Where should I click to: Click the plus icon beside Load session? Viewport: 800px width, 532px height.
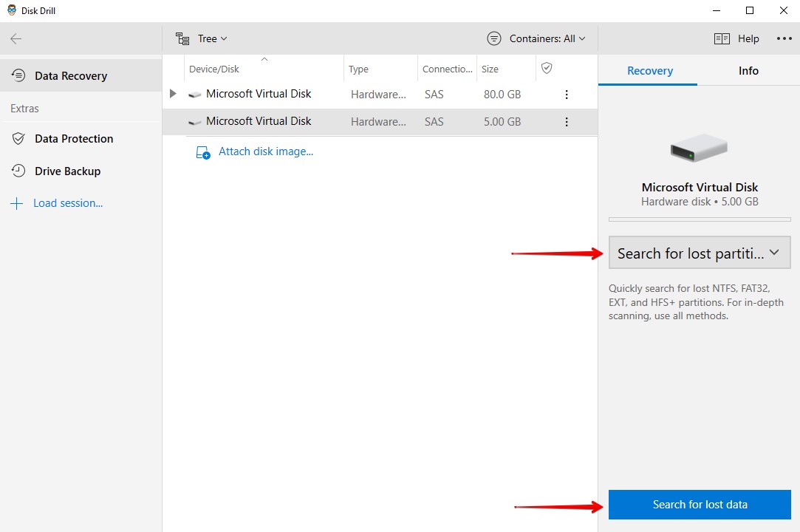pyautogui.click(x=17, y=204)
